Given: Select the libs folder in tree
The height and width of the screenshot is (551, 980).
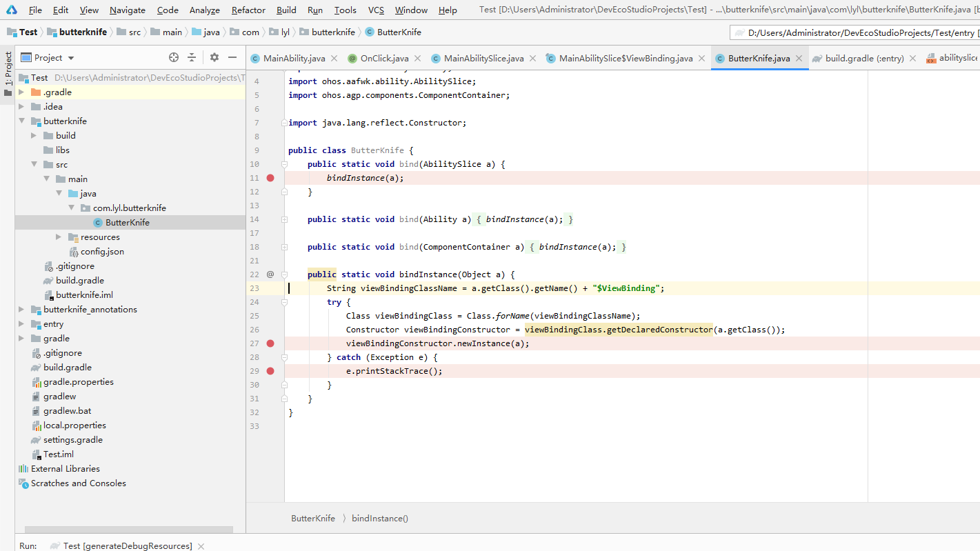Looking at the screenshot, I should (x=63, y=150).
